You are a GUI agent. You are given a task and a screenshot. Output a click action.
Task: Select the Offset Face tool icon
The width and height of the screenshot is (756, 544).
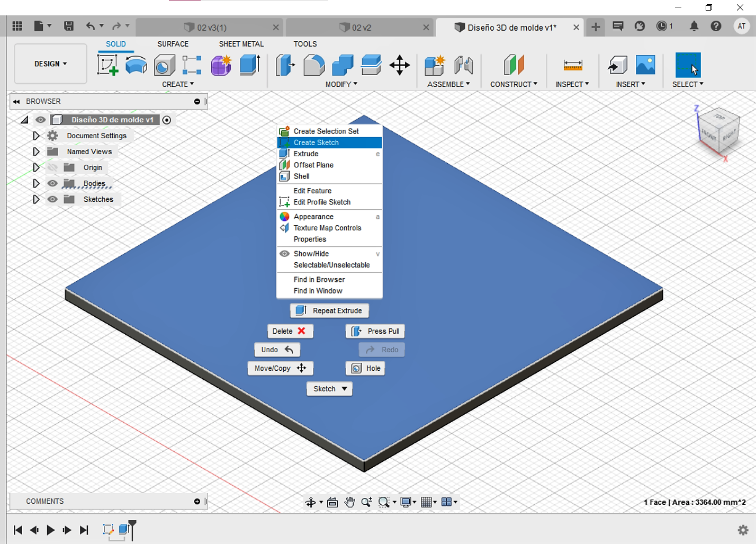tap(371, 65)
